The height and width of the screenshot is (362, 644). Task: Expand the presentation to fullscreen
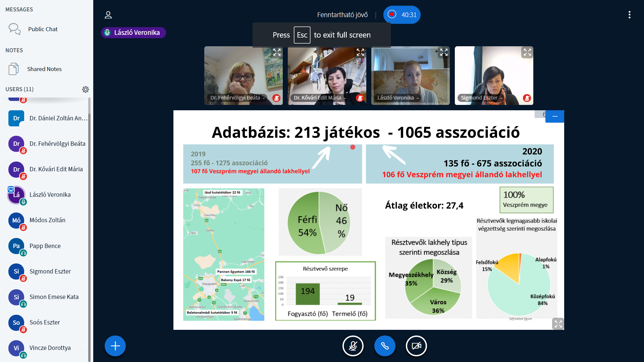point(558,324)
